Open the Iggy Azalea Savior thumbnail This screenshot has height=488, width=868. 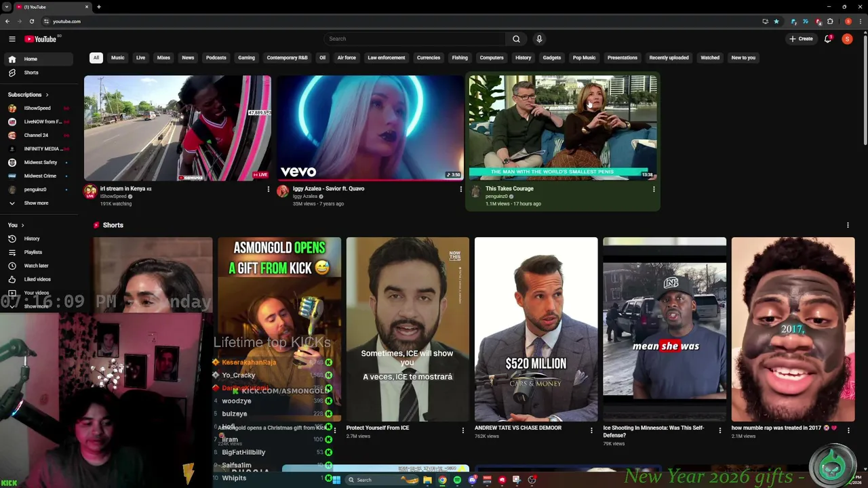(x=370, y=128)
